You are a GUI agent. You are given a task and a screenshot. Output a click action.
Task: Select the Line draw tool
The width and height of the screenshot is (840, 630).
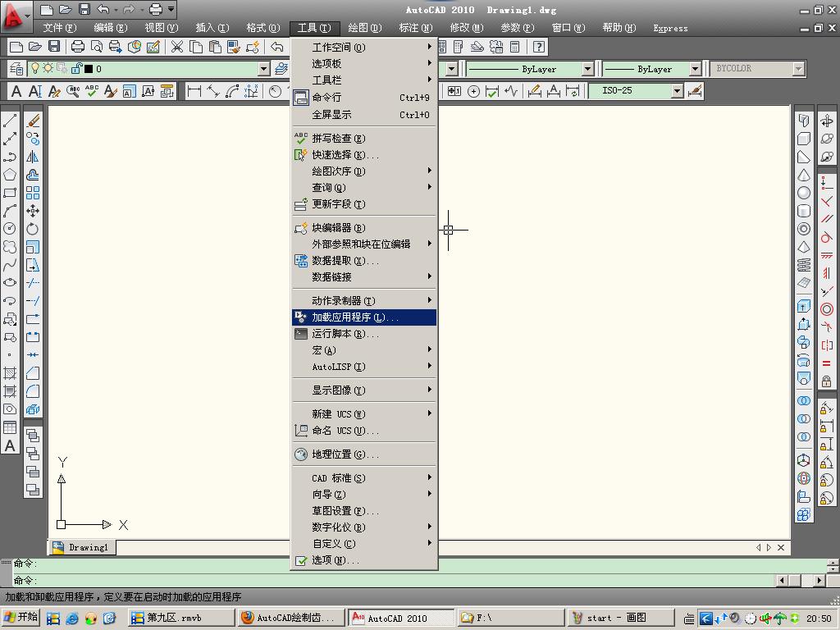click(10, 121)
